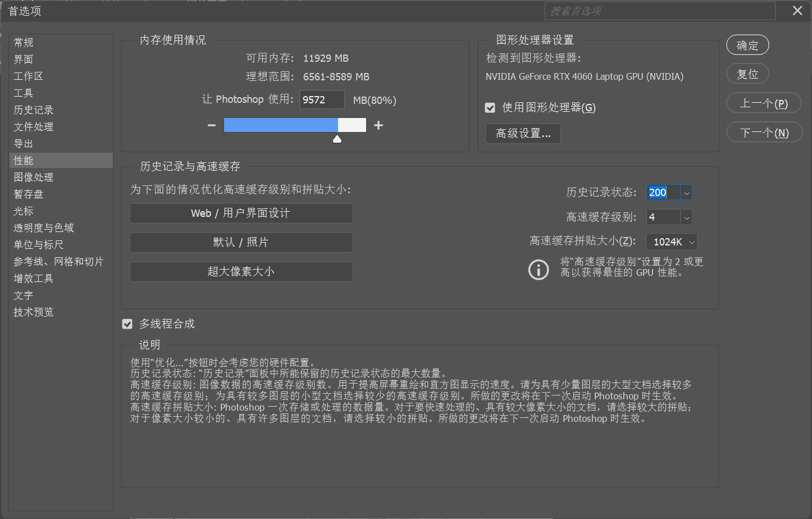Optimize for 超大像素大小
Image resolution: width=812 pixels, height=519 pixels.
coord(241,272)
